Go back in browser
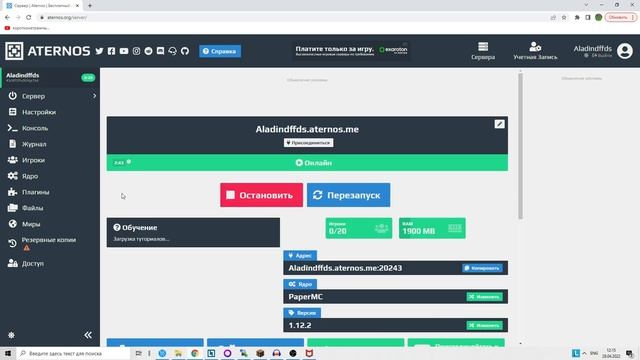Viewport: 640px width, 360px height. click(x=7, y=18)
